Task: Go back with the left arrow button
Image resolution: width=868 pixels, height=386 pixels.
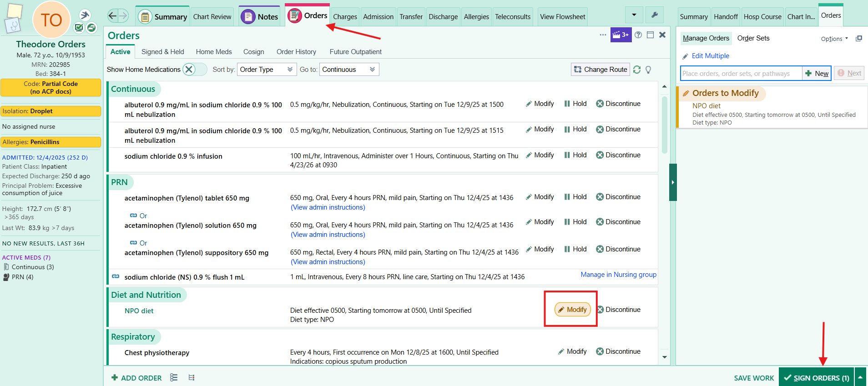Action: point(113,16)
